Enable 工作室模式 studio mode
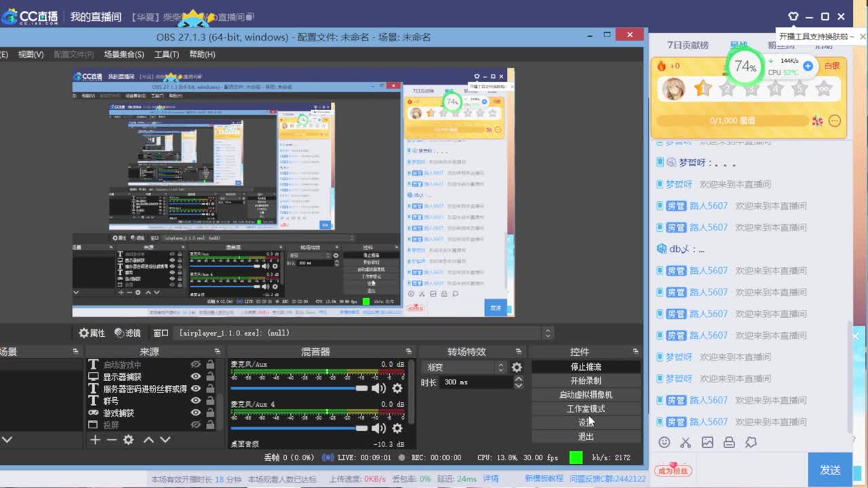Image resolution: width=868 pixels, height=488 pixels. pos(586,409)
